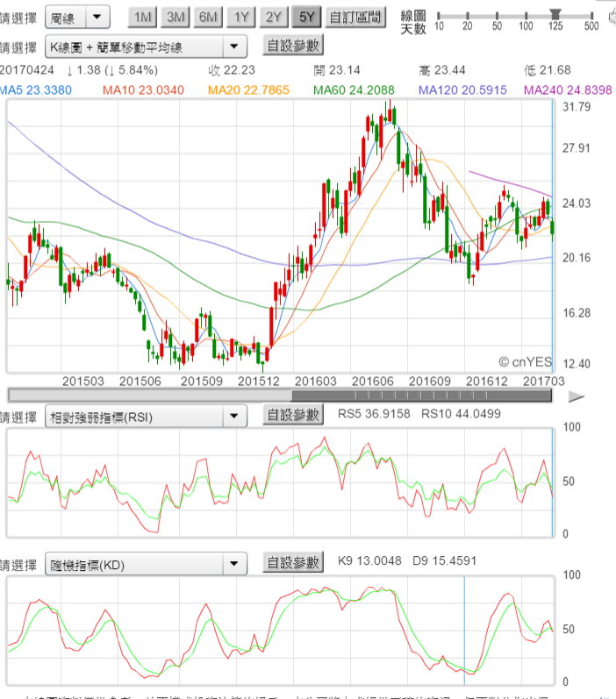
Task: Open the 相對強弱指標(RSI) indicator dropdown
Action: coord(146,417)
